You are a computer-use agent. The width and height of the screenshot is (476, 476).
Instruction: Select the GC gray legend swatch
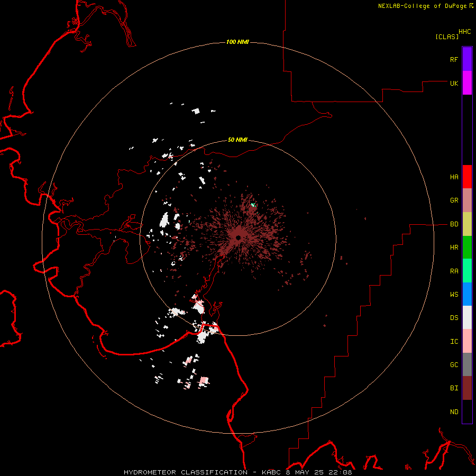467,364
